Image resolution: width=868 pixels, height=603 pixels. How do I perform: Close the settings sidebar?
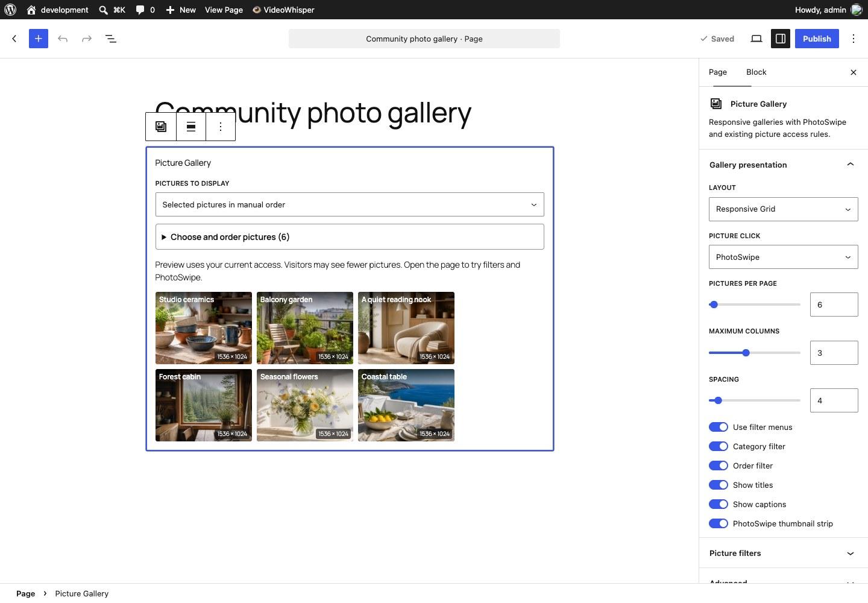coord(854,72)
